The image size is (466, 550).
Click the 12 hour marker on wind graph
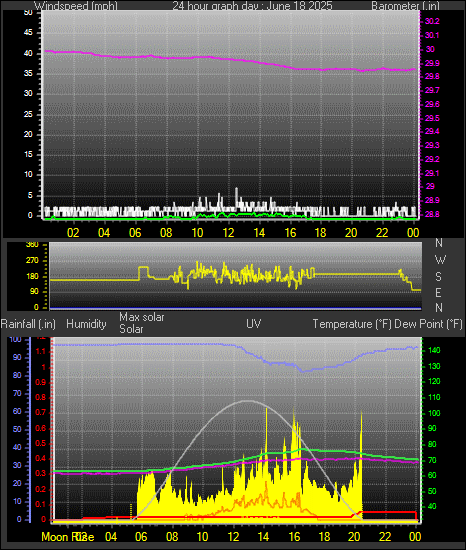tap(228, 233)
